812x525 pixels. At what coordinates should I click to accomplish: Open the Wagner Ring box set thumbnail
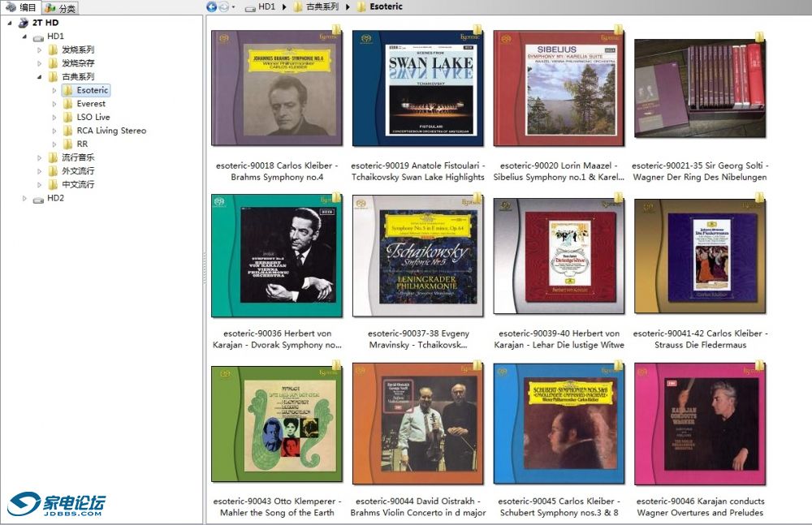[x=700, y=88]
